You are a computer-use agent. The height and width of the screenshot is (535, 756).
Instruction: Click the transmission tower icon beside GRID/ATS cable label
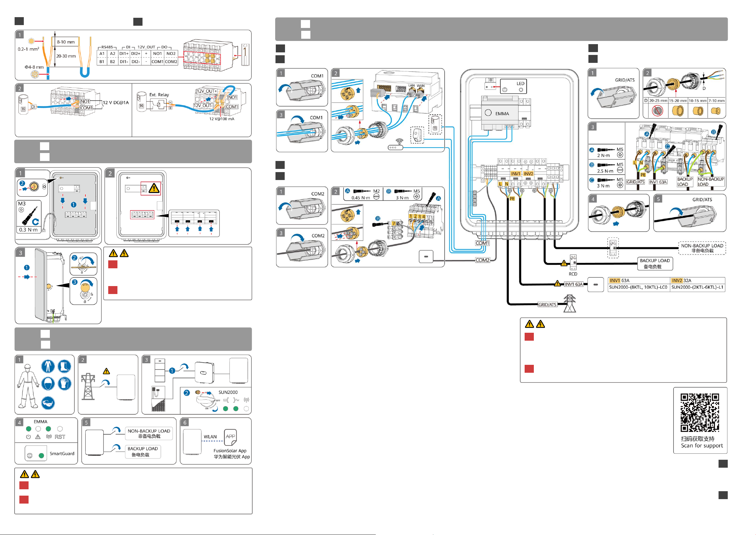click(x=569, y=304)
